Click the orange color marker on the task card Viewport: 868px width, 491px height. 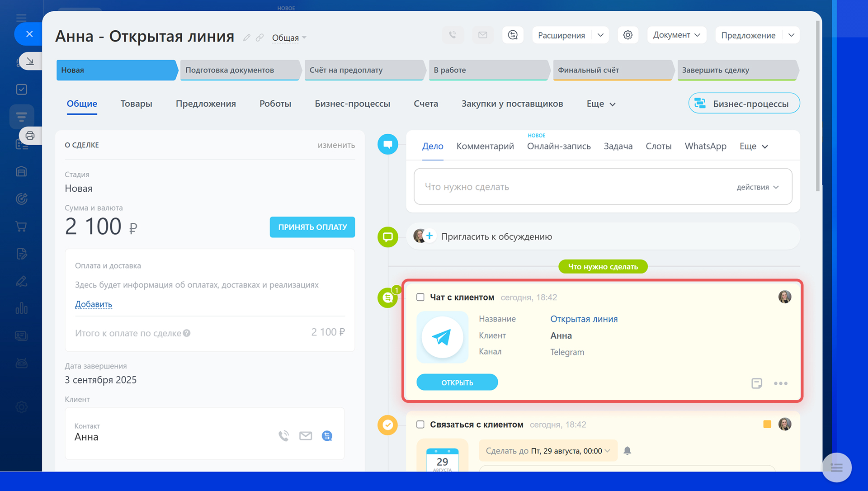(767, 424)
